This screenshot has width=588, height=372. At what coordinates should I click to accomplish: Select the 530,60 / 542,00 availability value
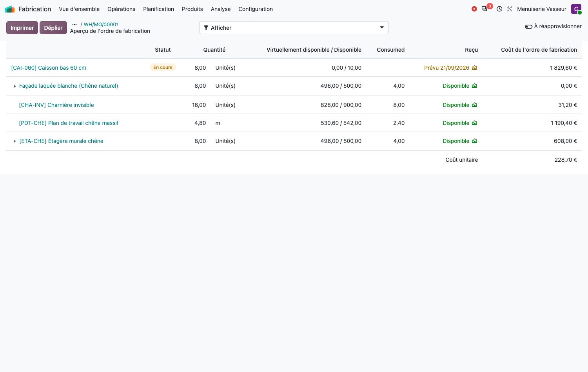(341, 123)
